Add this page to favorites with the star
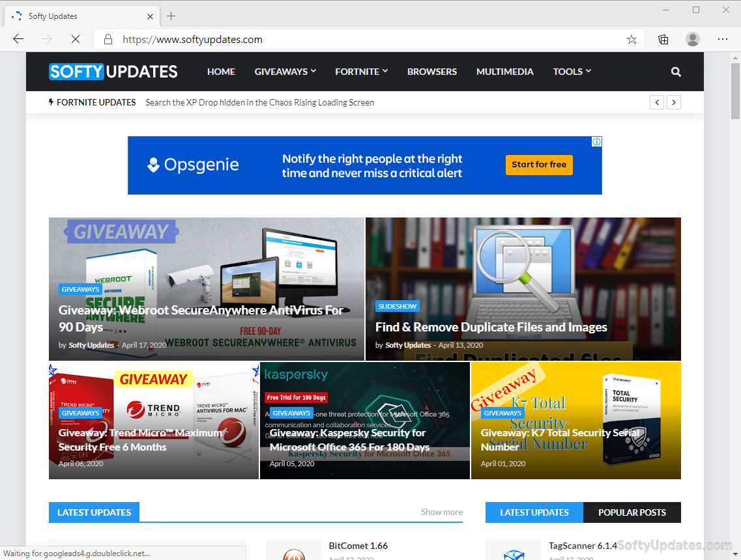The image size is (741, 560). coord(632,39)
